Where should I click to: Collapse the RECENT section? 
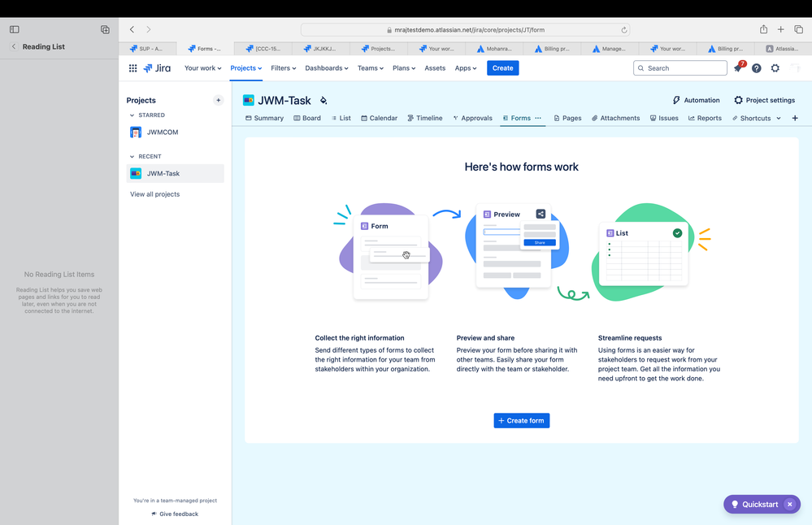[x=132, y=156]
